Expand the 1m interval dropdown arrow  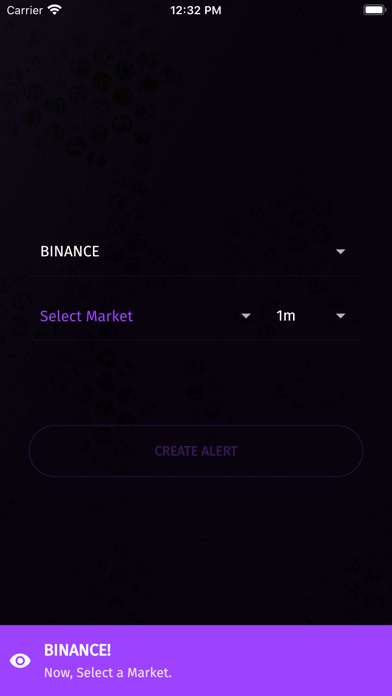[341, 316]
